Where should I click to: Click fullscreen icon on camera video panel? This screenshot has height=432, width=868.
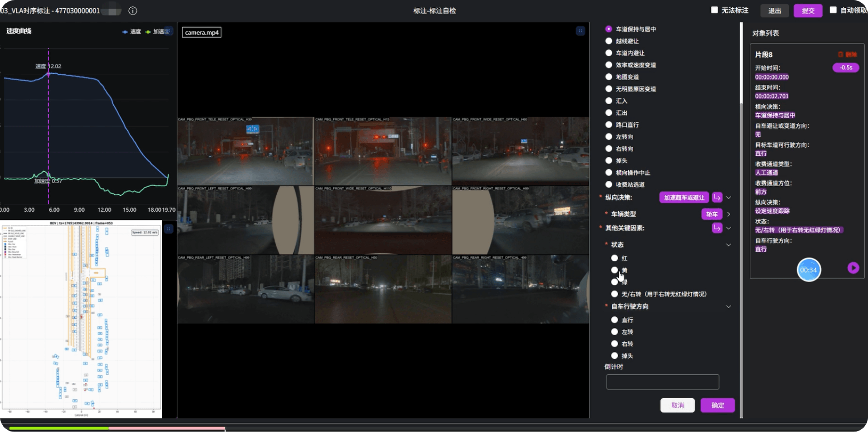click(x=581, y=31)
